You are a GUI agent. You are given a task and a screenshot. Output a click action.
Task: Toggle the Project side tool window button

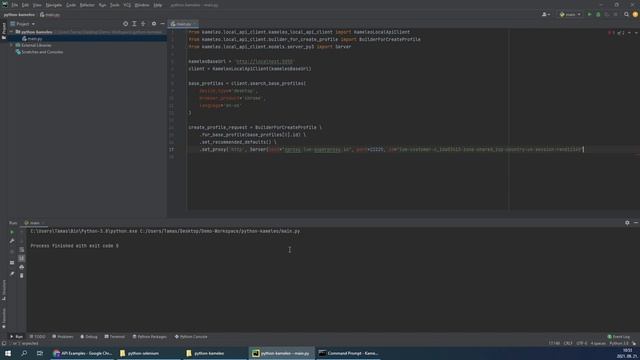(x=4, y=31)
